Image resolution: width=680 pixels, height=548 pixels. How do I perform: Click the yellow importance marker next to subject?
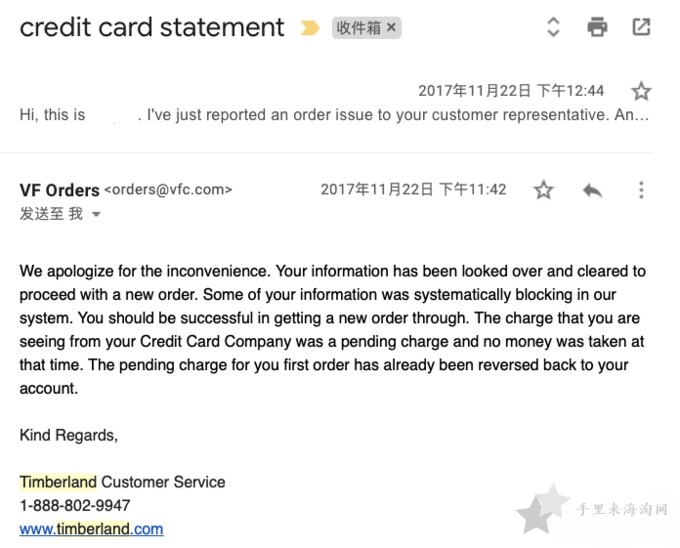coord(310,28)
